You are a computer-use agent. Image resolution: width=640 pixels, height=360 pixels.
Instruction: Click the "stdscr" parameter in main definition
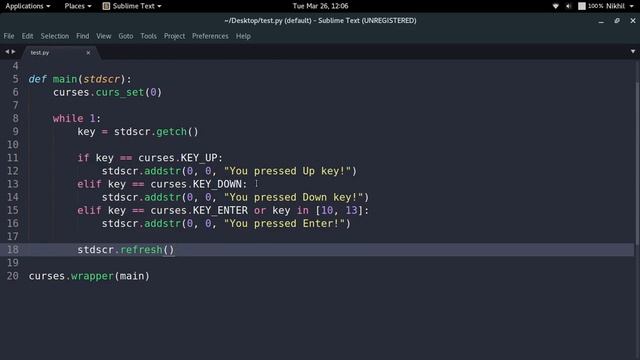pos(102,79)
